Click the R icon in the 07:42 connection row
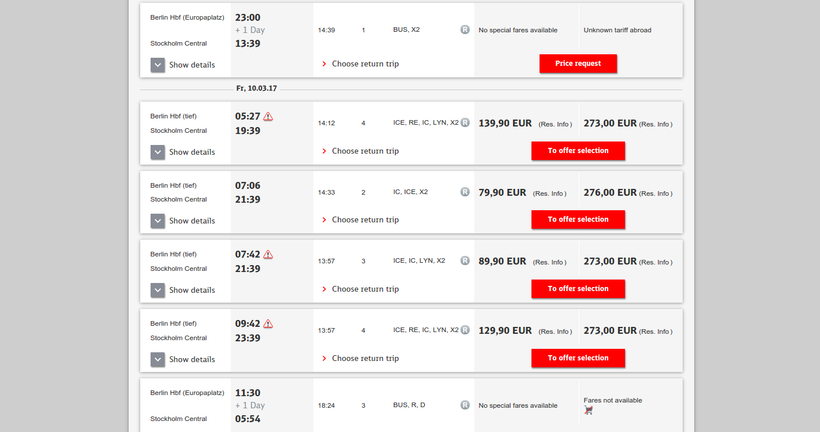The width and height of the screenshot is (820, 432). pos(465,261)
